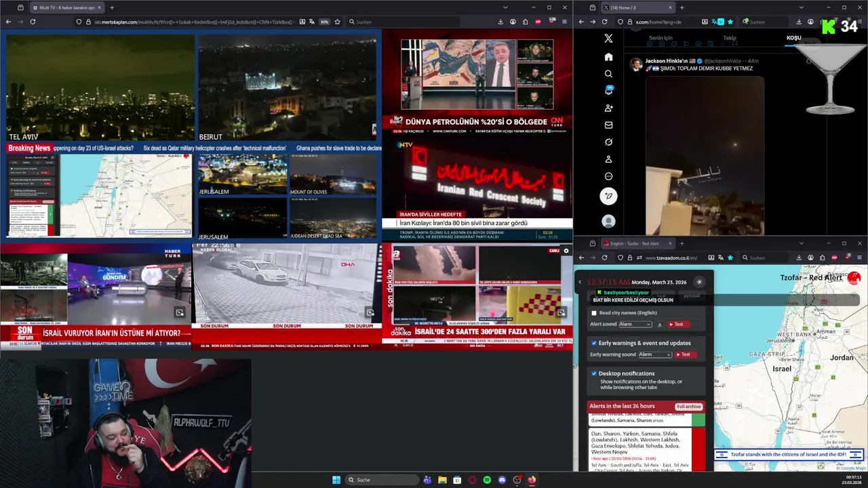Click the 90% zoom level indicator
This screenshot has height=488, width=868.
[x=324, y=22]
